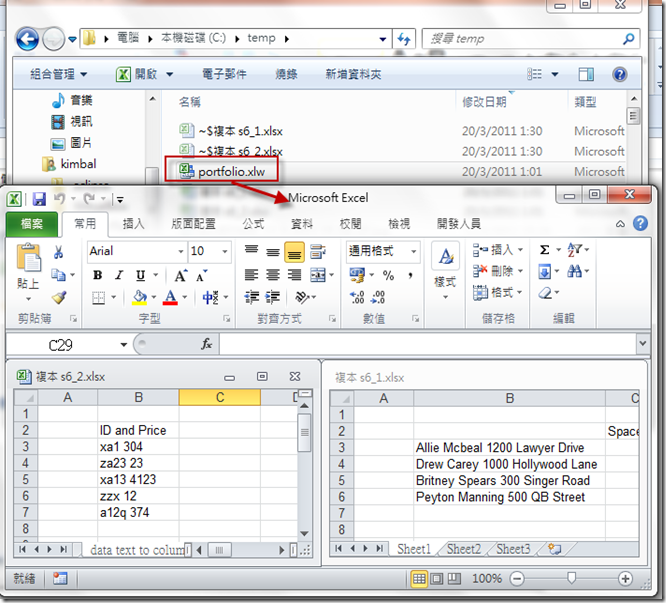This screenshot has width=666, height=603.
Task: Select portfolio.xlw file in Explorer
Action: coord(231,172)
